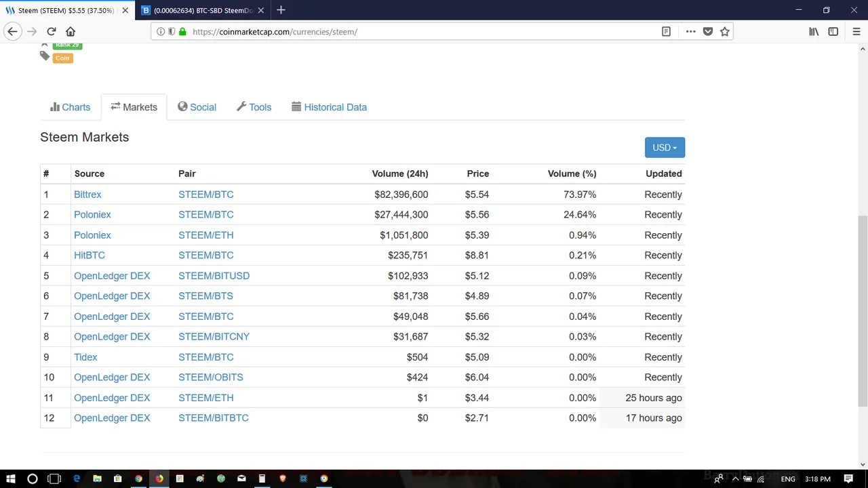Toggle reader view icon in address bar
The height and width of the screenshot is (488, 868).
point(667,31)
